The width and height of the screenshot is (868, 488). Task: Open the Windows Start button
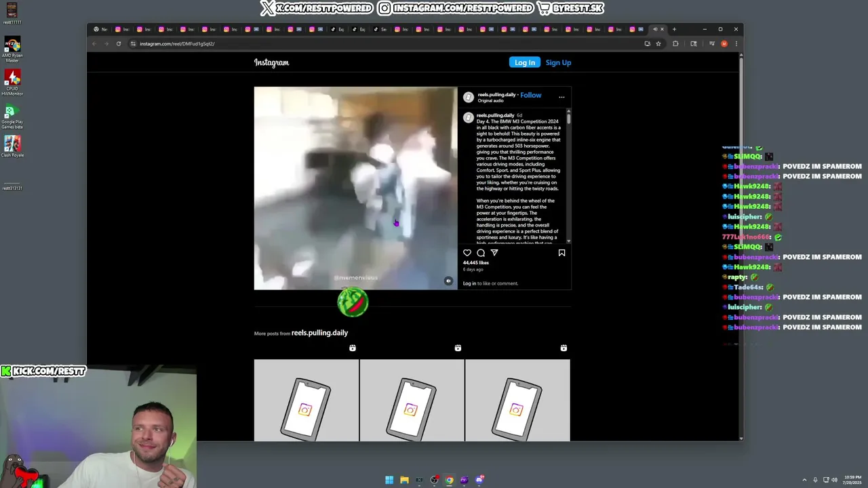click(389, 480)
